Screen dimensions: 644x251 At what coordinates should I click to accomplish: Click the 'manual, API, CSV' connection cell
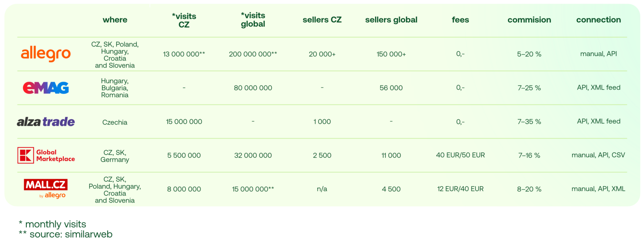pos(598,155)
